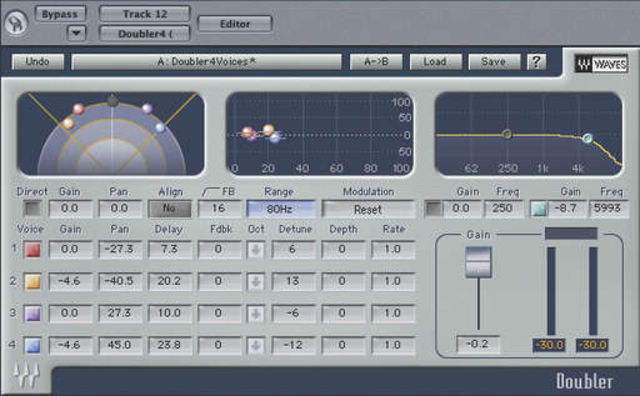Open the Track 12 selector
Viewport: 640px width, 396px height.
(x=145, y=14)
